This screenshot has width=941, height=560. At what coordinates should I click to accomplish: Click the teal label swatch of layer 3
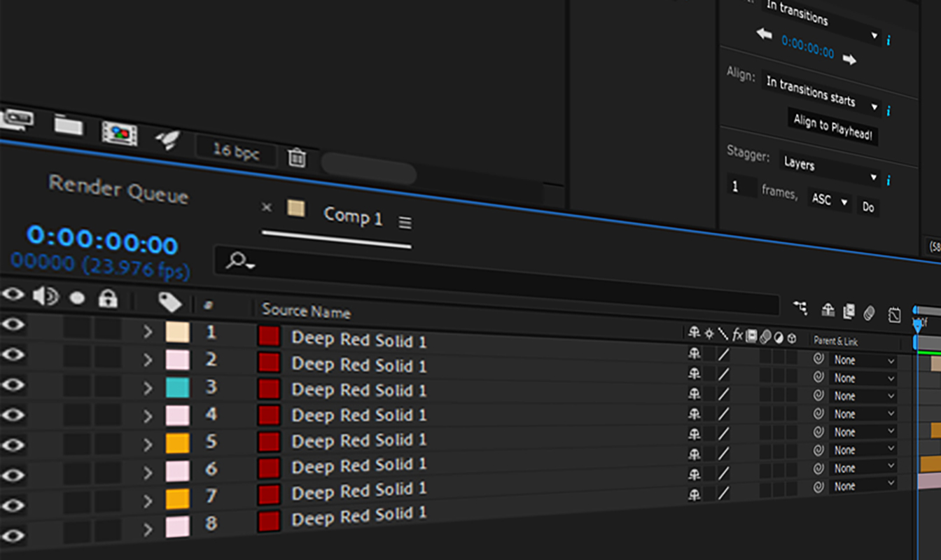tap(178, 387)
